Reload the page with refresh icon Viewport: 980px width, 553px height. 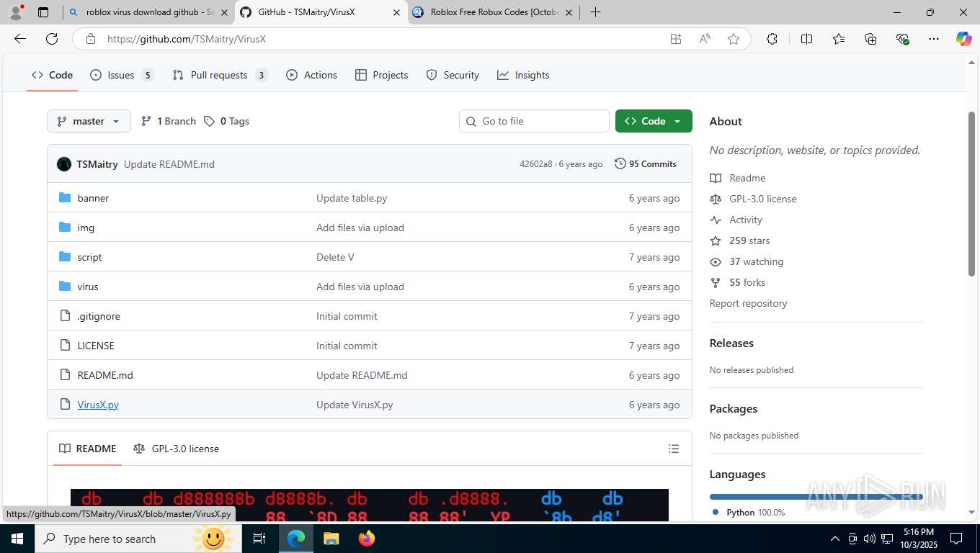tap(52, 39)
